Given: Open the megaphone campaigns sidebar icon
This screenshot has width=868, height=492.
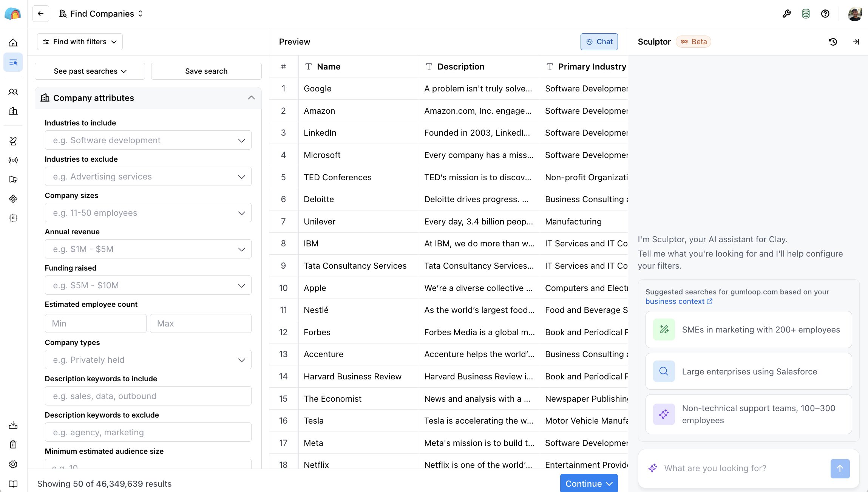Looking at the screenshot, I should [13, 179].
